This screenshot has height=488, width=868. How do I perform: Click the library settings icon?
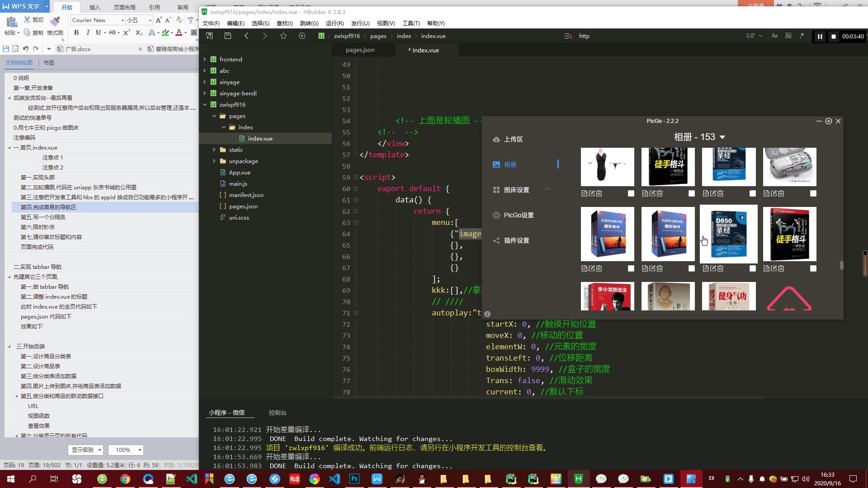pos(496,190)
